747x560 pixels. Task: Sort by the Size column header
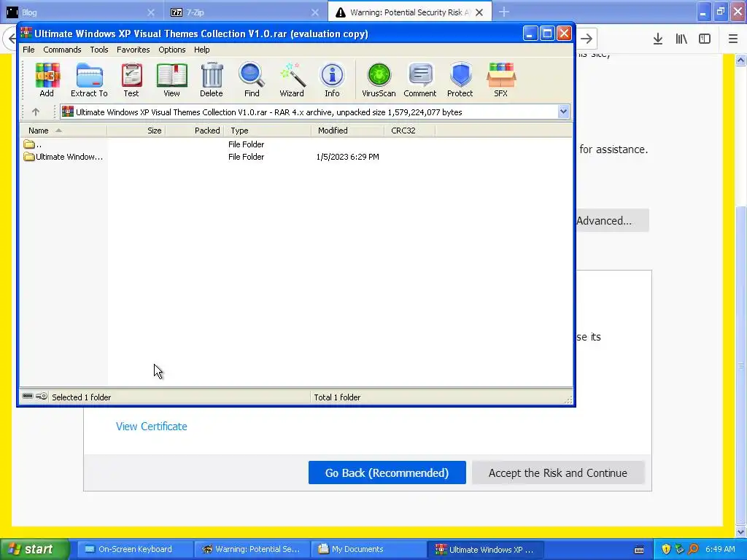tap(136, 131)
